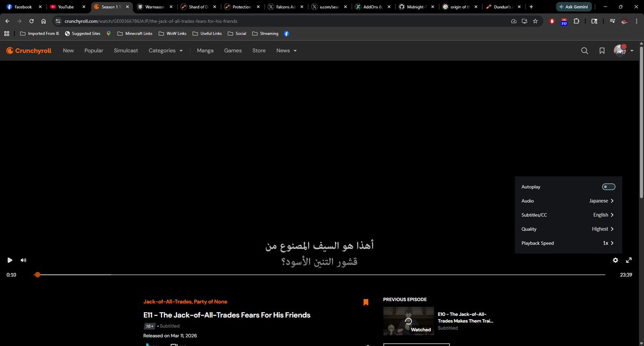Open the Manga nav item
Viewport: 644px width, 346px height.
[205, 50]
